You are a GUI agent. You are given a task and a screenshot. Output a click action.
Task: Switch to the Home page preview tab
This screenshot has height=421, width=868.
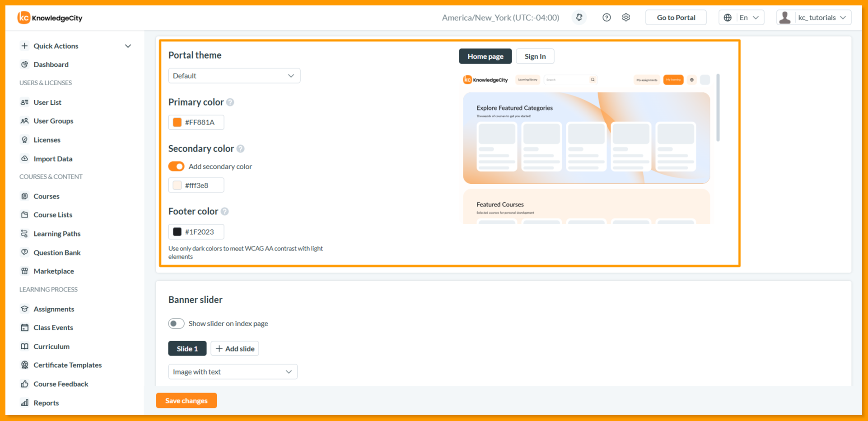(485, 56)
